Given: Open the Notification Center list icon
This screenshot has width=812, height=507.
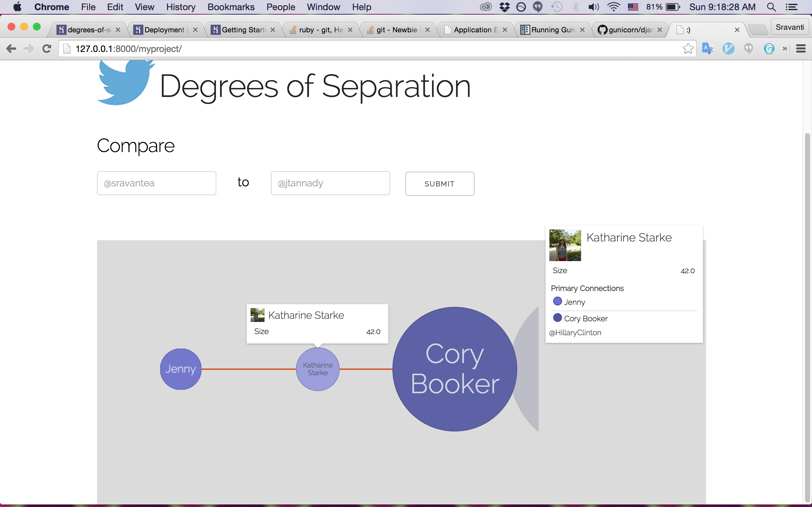Looking at the screenshot, I should point(792,7).
